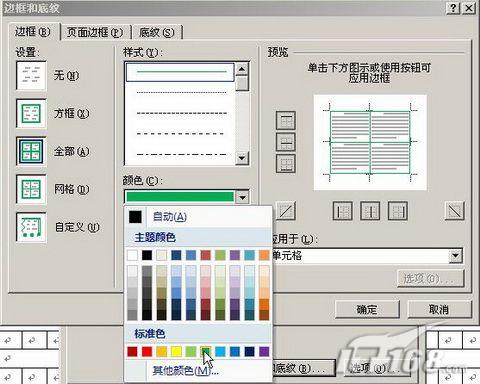Image resolution: width=480 pixels, height=384 pixels.
Task: Pick dark blue theme color swatch
Action: pyautogui.click(x=176, y=255)
